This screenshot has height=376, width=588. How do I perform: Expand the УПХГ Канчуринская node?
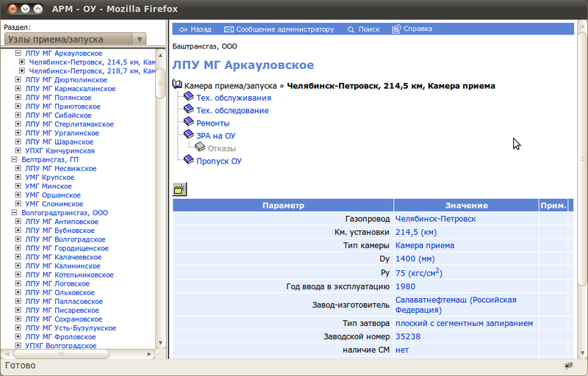pyautogui.click(x=18, y=151)
